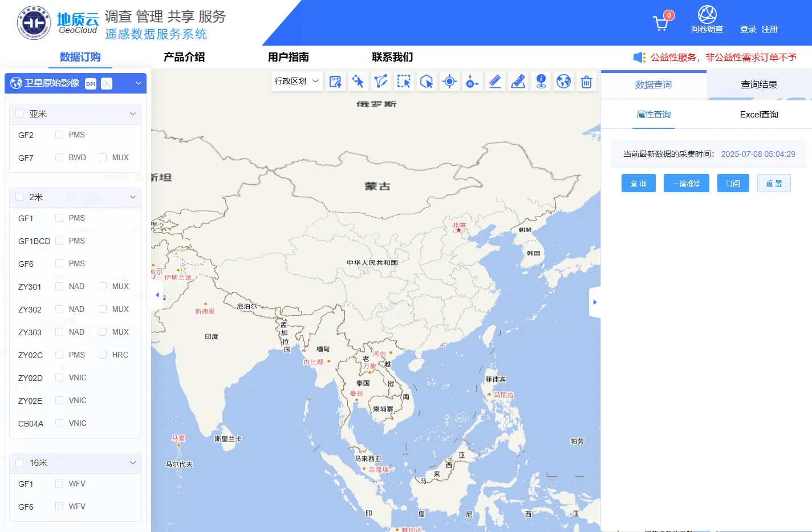Click the GeoCloud logo

click(59, 23)
